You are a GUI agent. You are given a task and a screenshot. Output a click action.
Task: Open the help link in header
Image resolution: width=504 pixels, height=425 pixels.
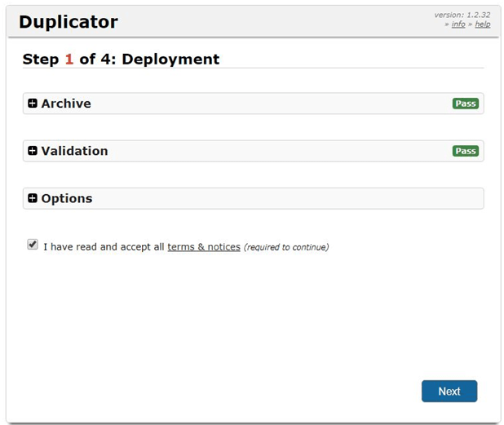(x=483, y=24)
